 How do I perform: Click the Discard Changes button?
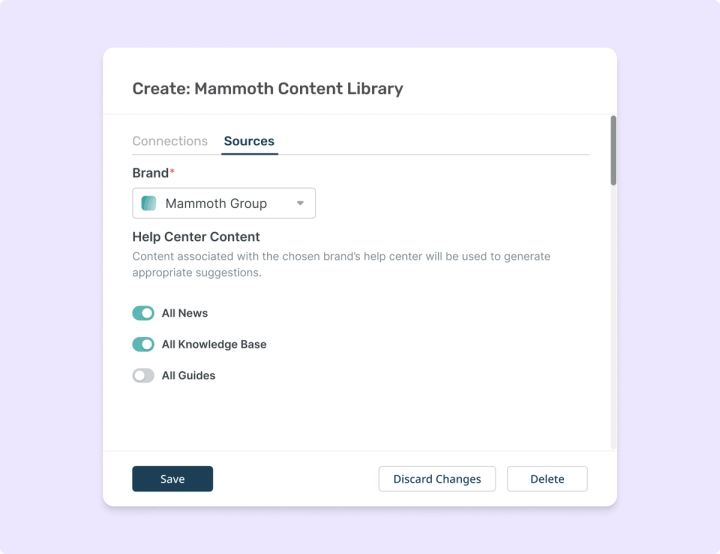pos(437,479)
